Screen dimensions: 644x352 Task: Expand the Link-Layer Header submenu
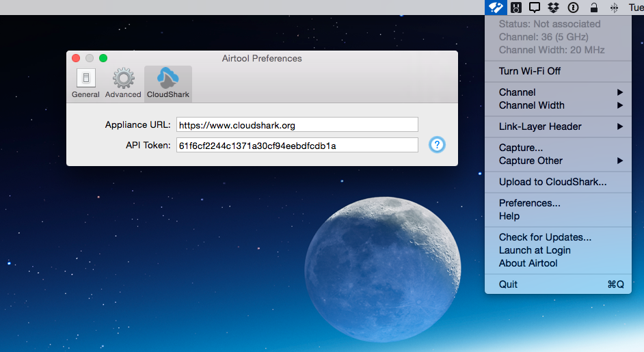click(558, 126)
